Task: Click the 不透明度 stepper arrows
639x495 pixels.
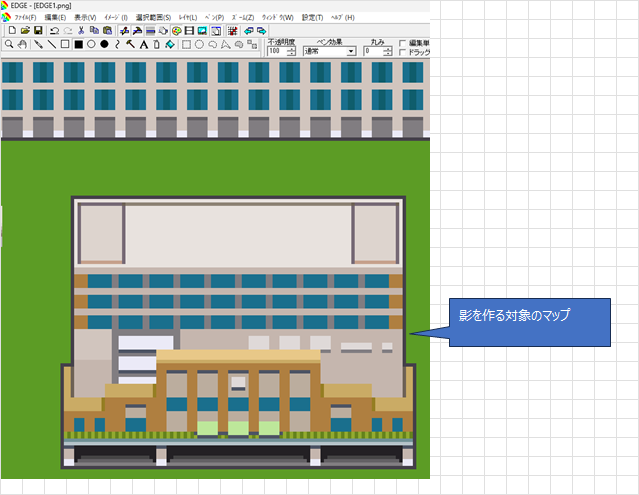Action: tap(291, 51)
